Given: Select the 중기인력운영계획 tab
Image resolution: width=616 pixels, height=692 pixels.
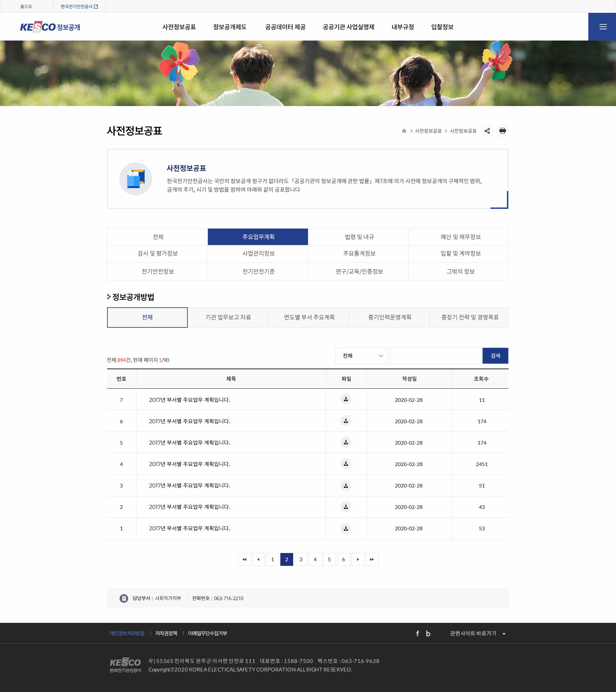Looking at the screenshot, I should pyautogui.click(x=389, y=317).
